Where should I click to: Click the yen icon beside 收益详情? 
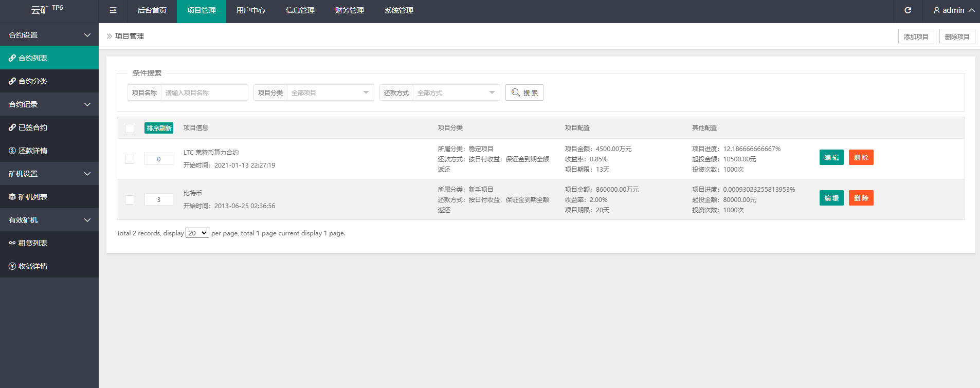click(x=12, y=266)
